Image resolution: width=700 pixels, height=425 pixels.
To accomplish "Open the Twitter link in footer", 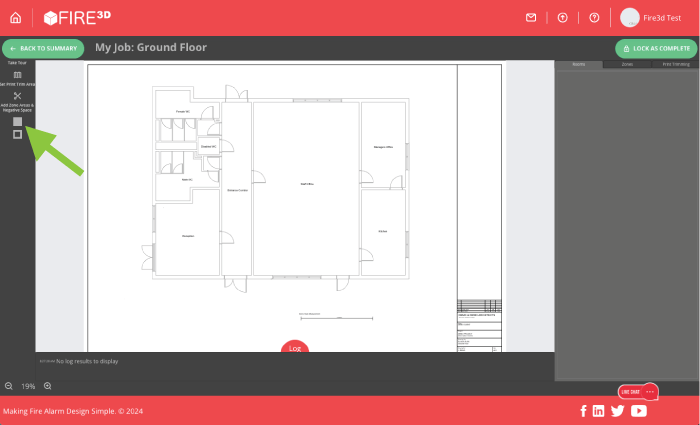I will coord(617,411).
